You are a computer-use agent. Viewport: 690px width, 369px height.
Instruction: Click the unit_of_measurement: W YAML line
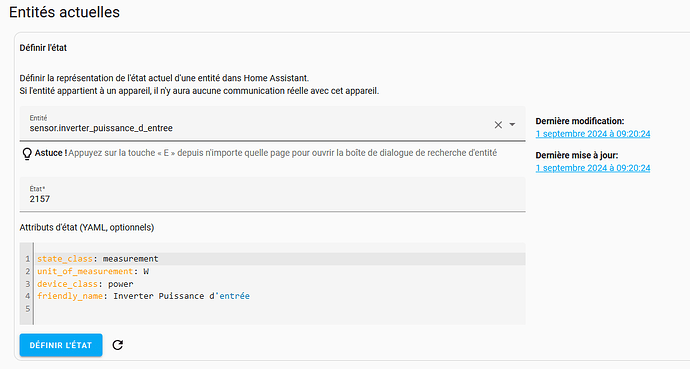[93, 271]
